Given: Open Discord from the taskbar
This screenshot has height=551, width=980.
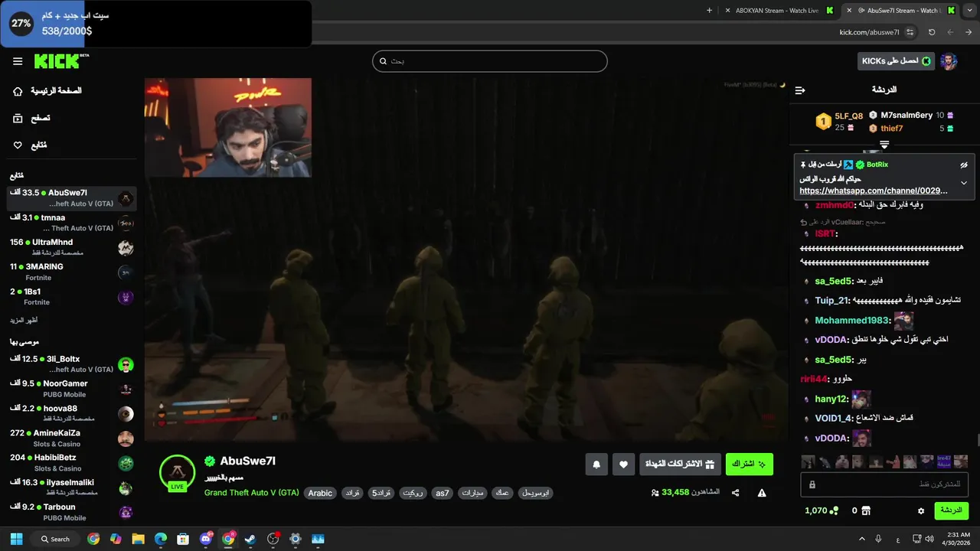Looking at the screenshot, I should [x=205, y=539].
